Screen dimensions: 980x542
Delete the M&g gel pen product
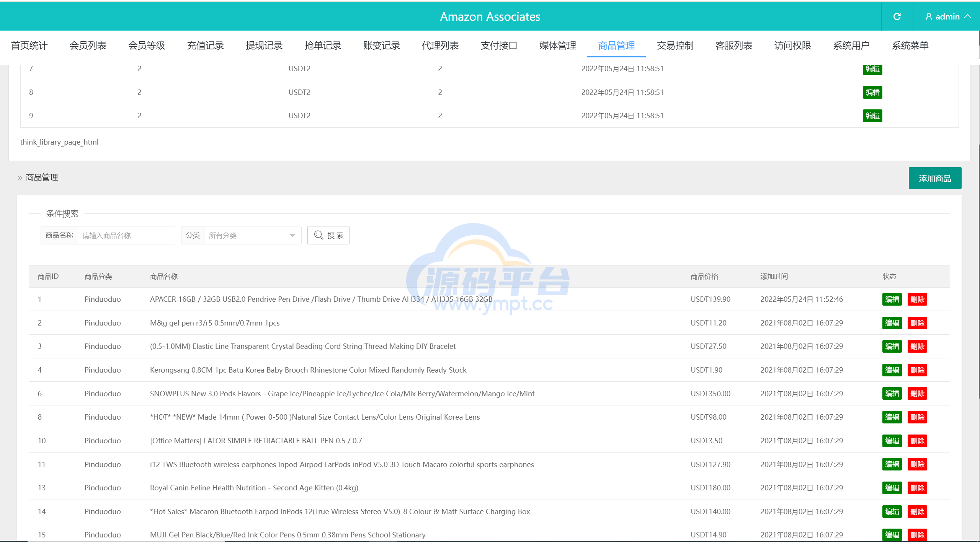click(x=917, y=323)
